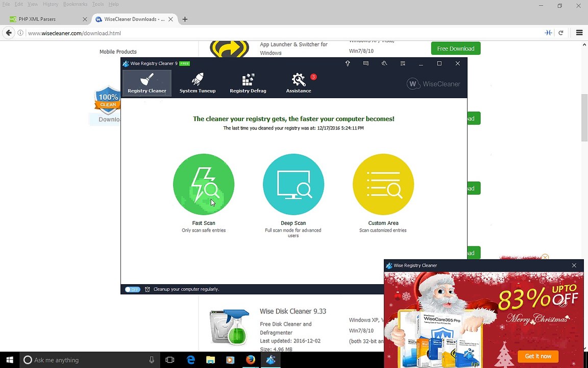
Task: Open the browser Help menu
Action: click(114, 4)
